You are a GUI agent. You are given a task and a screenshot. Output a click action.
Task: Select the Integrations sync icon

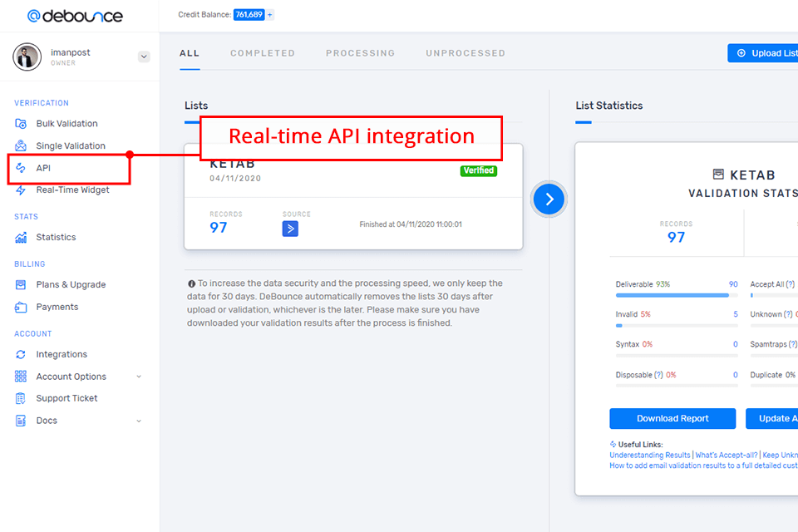tap(21, 354)
